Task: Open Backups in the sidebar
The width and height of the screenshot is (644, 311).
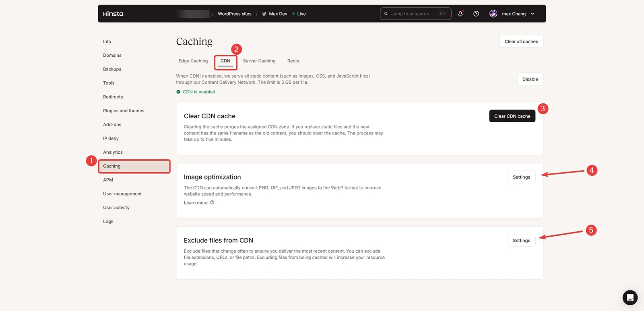Action: tap(112, 69)
